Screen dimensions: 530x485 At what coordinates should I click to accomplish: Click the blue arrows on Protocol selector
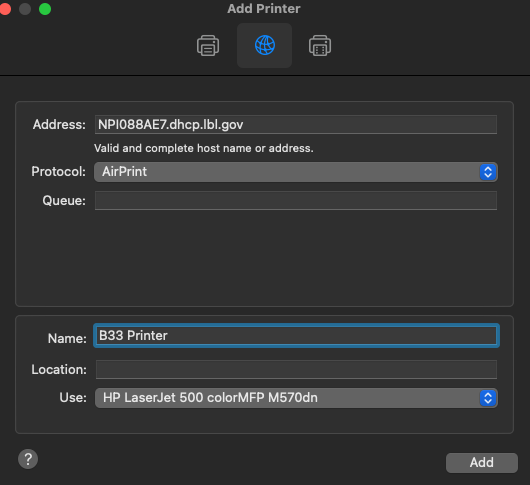coord(488,172)
